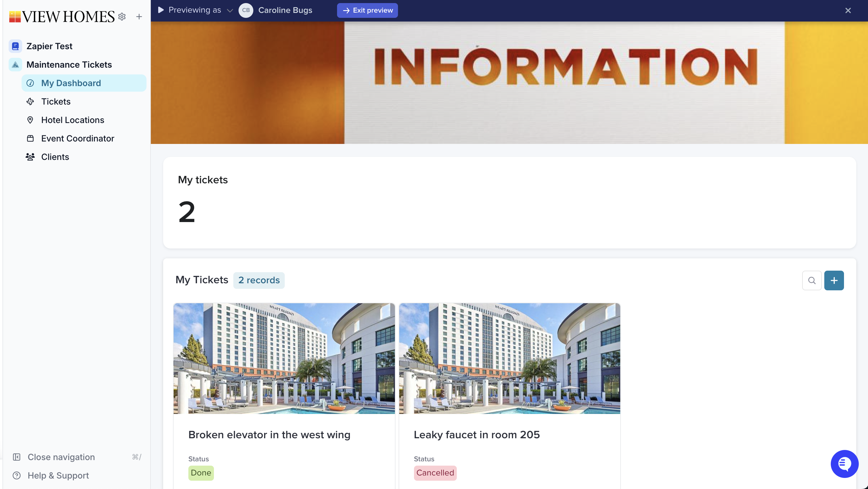The image size is (868, 489).
Task: Close the preview bar with the X
Action: click(x=848, y=10)
